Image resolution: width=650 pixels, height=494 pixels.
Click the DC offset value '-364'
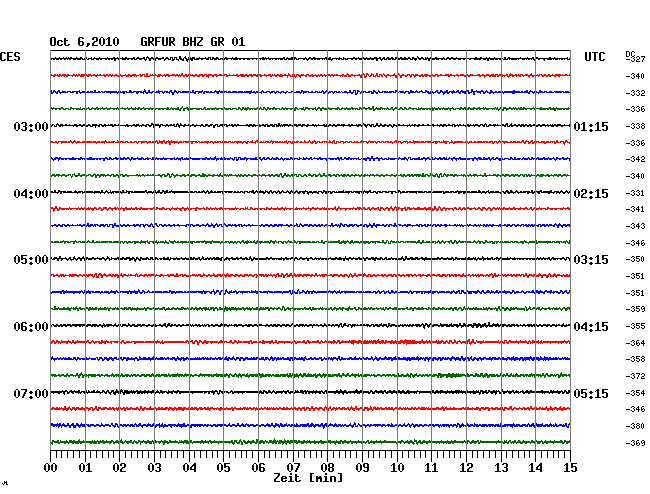pos(635,343)
